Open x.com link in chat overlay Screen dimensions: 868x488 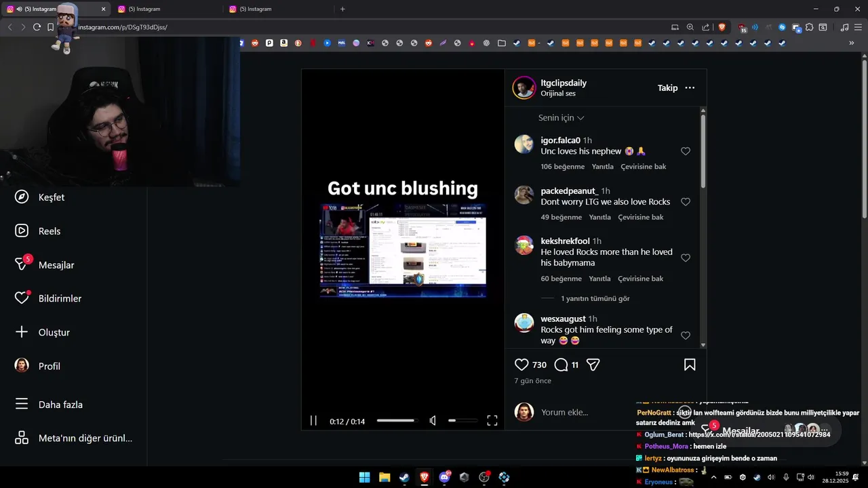tap(759, 434)
